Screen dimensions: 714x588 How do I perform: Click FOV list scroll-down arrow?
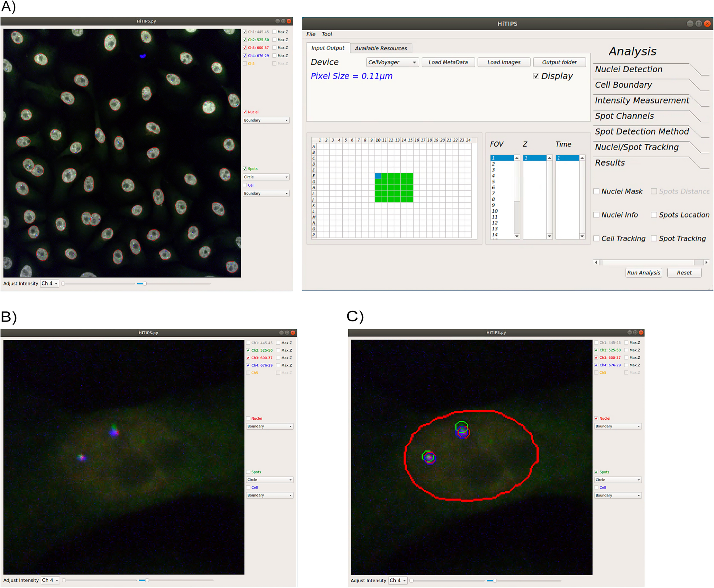point(517,236)
